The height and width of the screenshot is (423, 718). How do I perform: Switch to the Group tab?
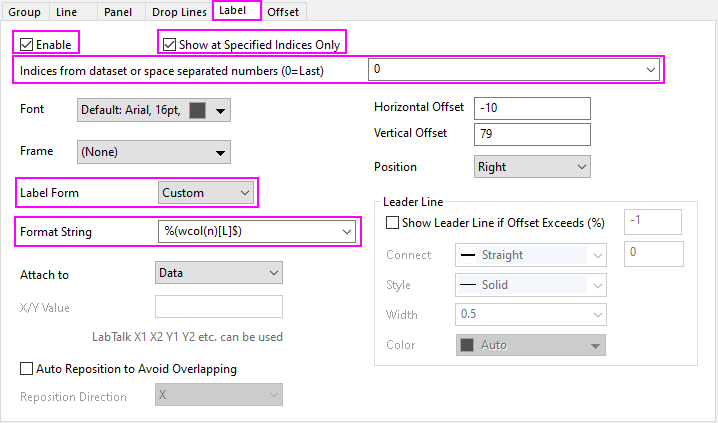click(24, 12)
